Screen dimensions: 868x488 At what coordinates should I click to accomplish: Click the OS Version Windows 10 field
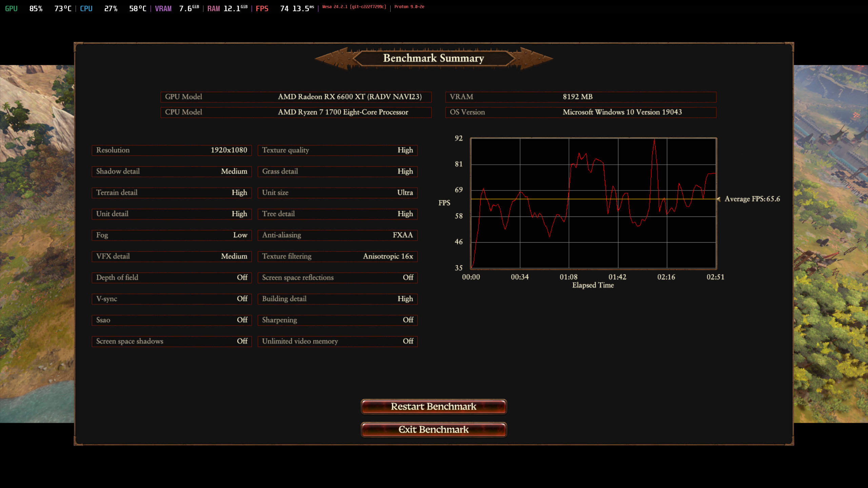[x=581, y=112]
